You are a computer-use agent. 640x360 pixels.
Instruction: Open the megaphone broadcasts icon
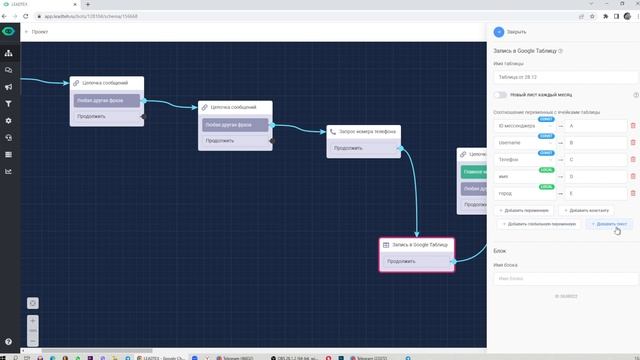pos(8,87)
